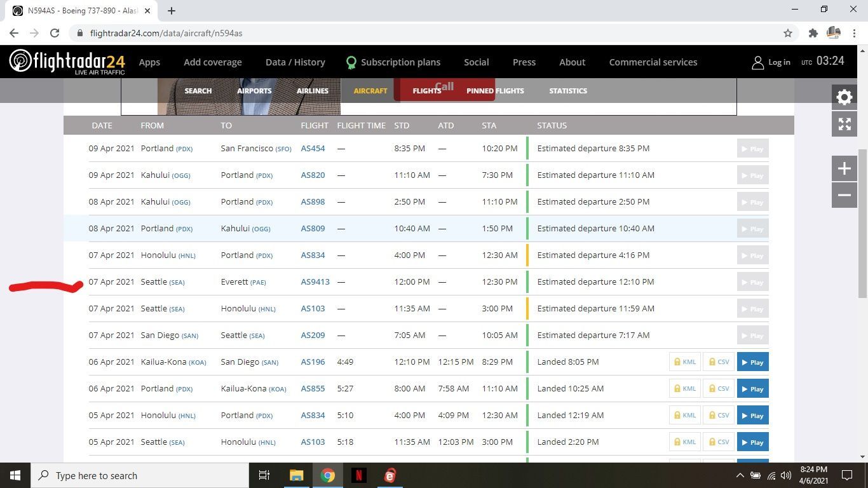Switch to the Airports tab

click(x=254, y=91)
